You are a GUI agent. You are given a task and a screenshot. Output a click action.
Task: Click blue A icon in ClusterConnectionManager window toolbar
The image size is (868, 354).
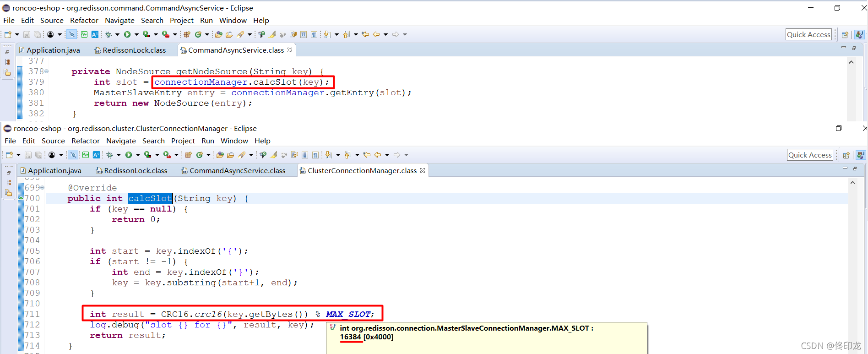point(96,155)
